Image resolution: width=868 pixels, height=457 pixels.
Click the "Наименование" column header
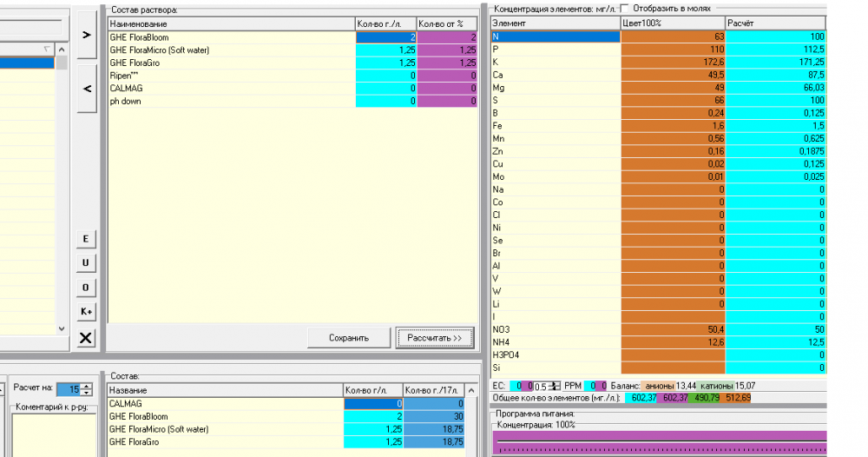click(x=232, y=23)
